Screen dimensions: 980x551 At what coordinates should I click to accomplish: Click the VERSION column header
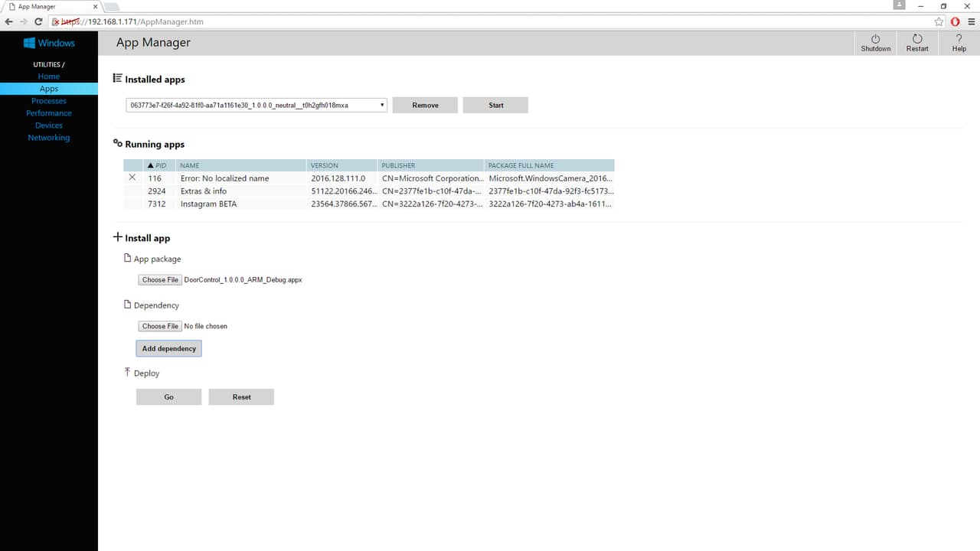[343, 165]
